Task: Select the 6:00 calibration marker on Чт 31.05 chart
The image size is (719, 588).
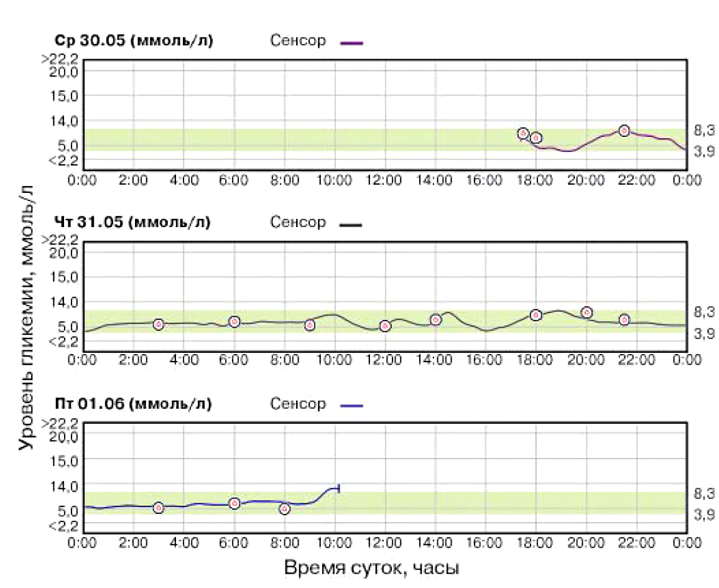Action: point(234,322)
